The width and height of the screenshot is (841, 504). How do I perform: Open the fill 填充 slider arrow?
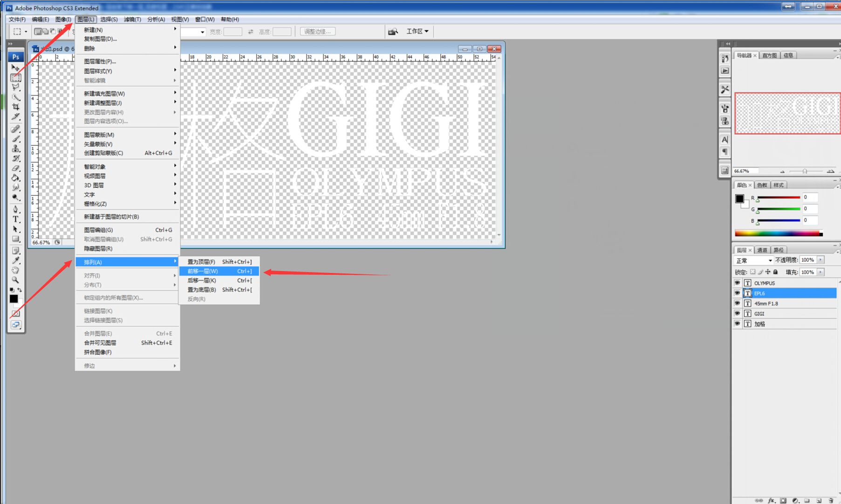(820, 272)
